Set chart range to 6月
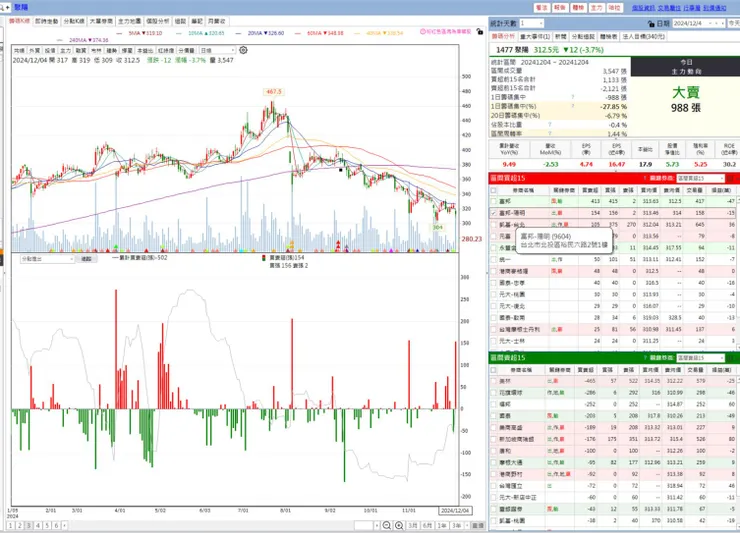740x533 pixels. 428,525
